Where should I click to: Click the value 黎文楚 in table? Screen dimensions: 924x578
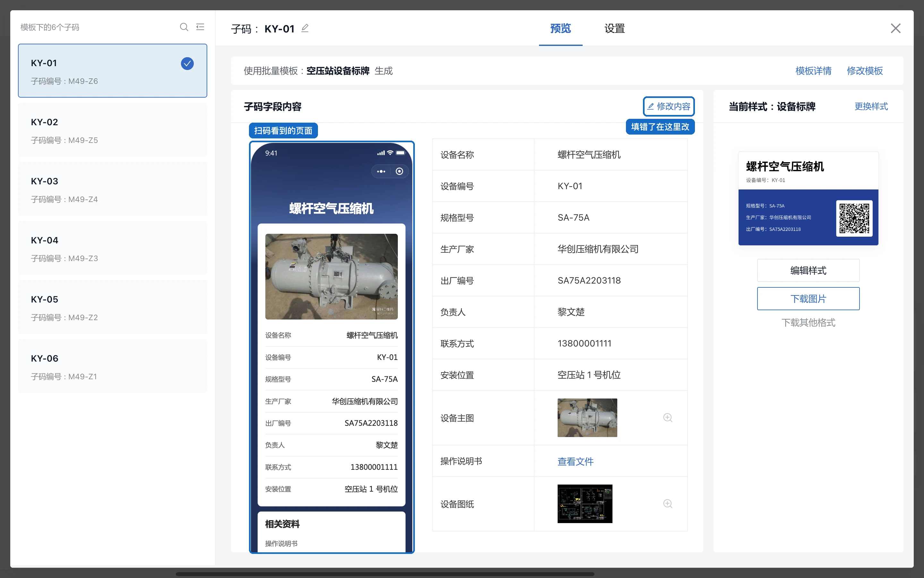tap(571, 312)
